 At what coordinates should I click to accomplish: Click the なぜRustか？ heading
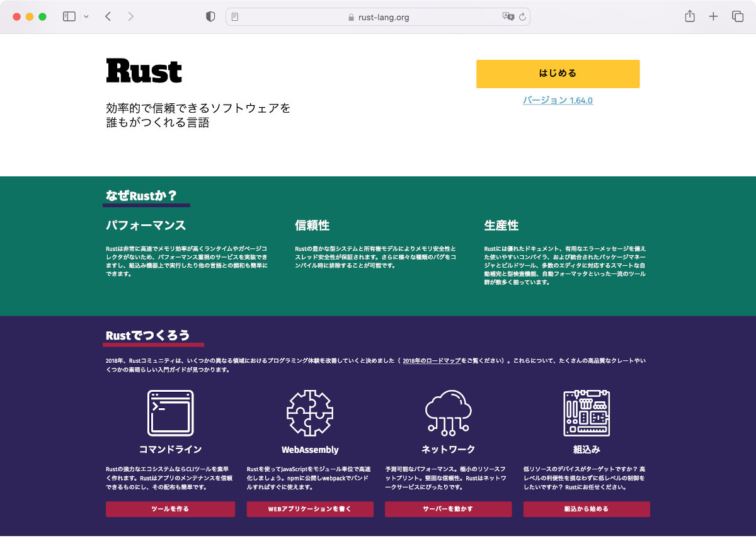(142, 196)
